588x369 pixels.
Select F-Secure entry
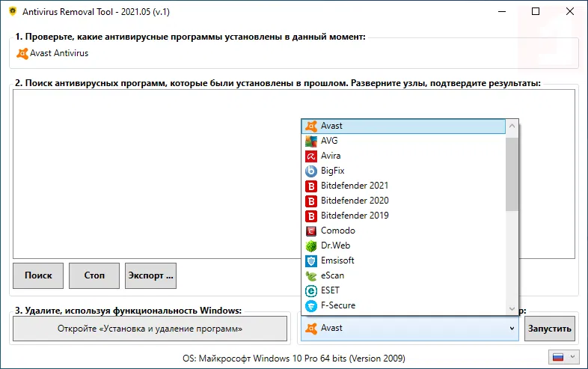[403, 306]
